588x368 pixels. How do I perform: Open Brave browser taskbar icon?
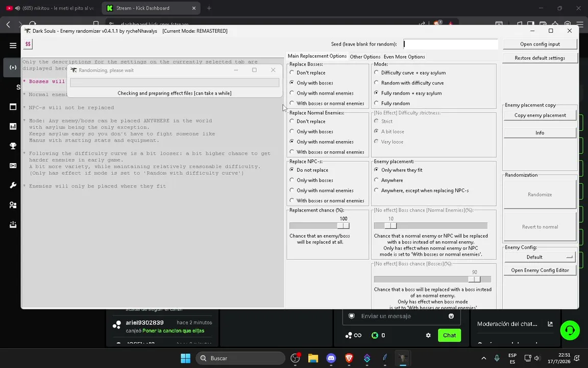(349, 358)
